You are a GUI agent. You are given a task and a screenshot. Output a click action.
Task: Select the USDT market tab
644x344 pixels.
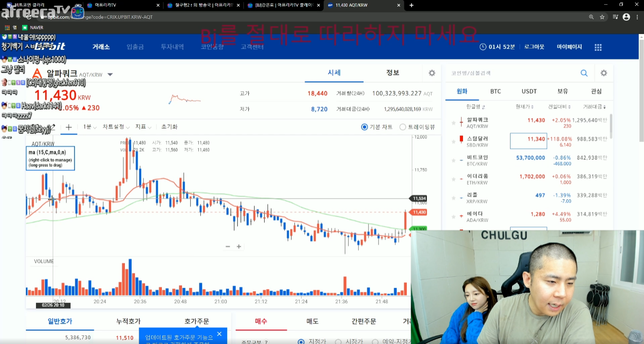[529, 91]
